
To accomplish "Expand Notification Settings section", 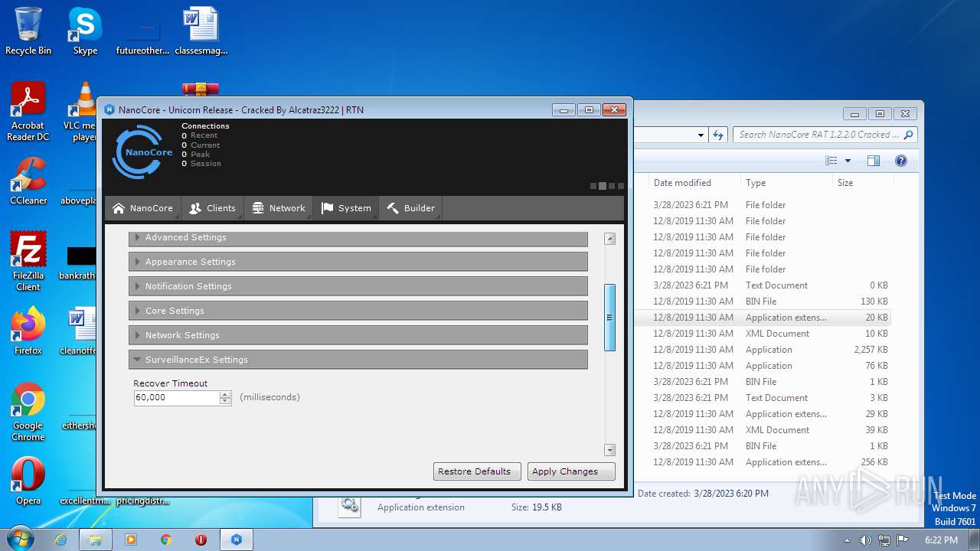I will [x=358, y=286].
